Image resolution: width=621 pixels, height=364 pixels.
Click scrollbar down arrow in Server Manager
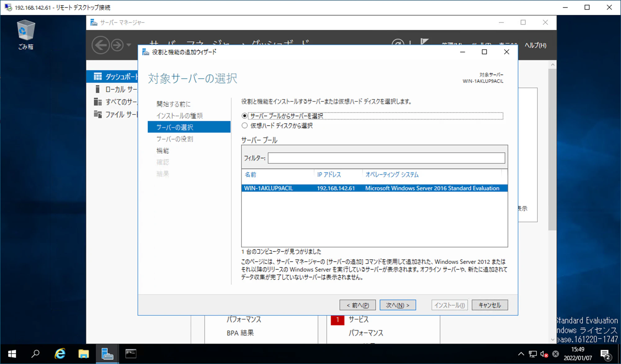pyautogui.click(x=552, y=340)
